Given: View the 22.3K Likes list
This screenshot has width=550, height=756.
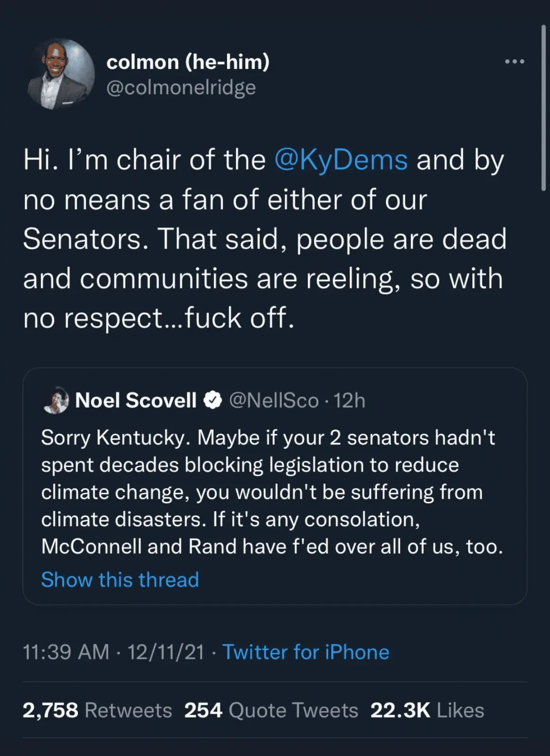Looking at the screenshot, I should point(427,710).
